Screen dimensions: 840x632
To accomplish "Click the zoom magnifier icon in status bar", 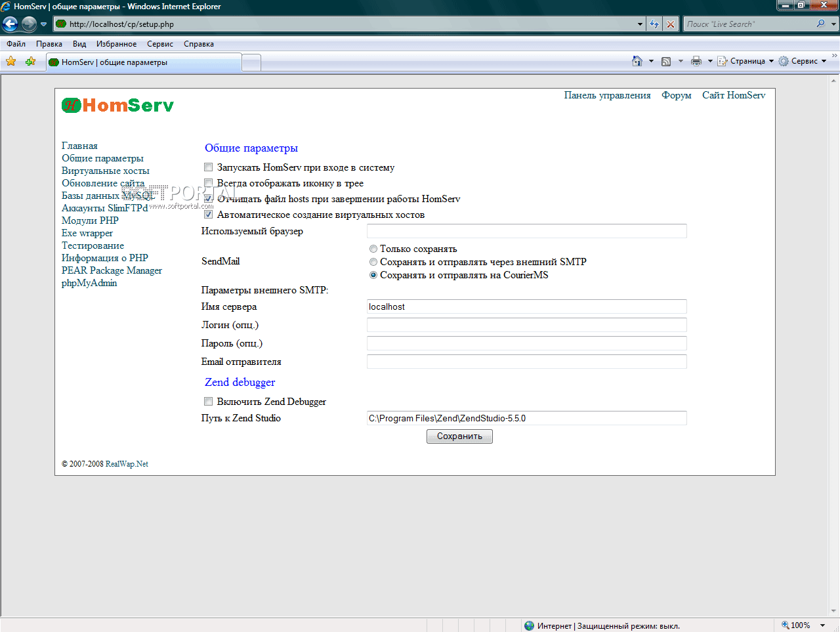I will (786, 625).
